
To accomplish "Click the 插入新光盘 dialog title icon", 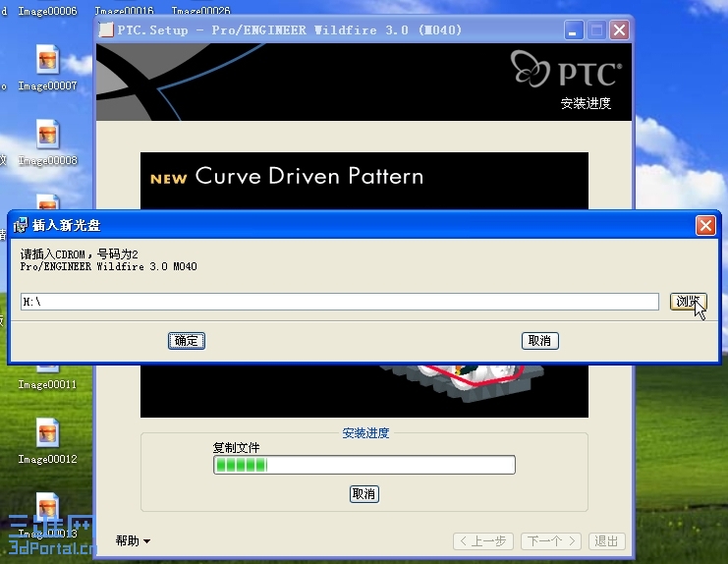I will click(21, 225).
